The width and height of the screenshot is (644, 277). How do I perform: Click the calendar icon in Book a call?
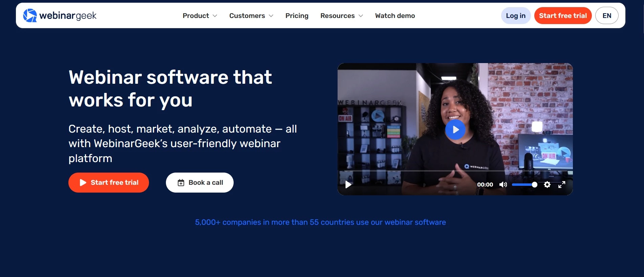click(181, 183)
